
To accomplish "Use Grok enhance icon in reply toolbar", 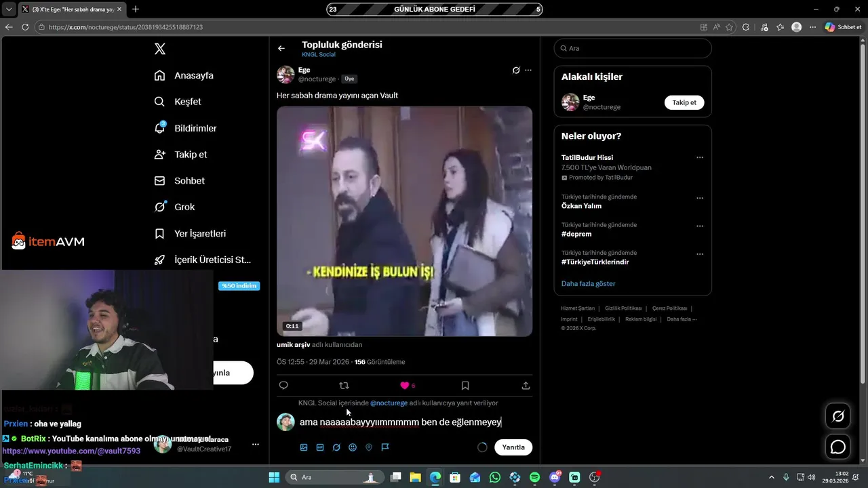I will (336, 447).
